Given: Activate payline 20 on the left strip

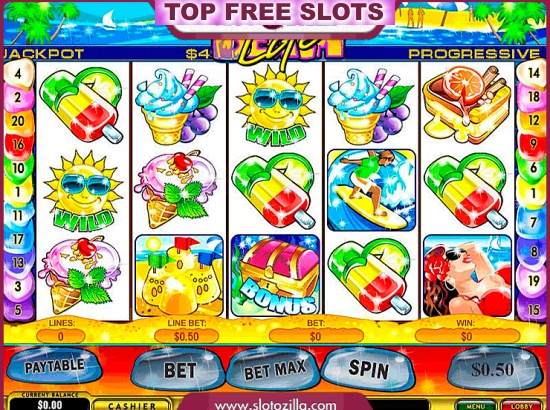Looking at the screenshot, I should [x=18, y=121].
